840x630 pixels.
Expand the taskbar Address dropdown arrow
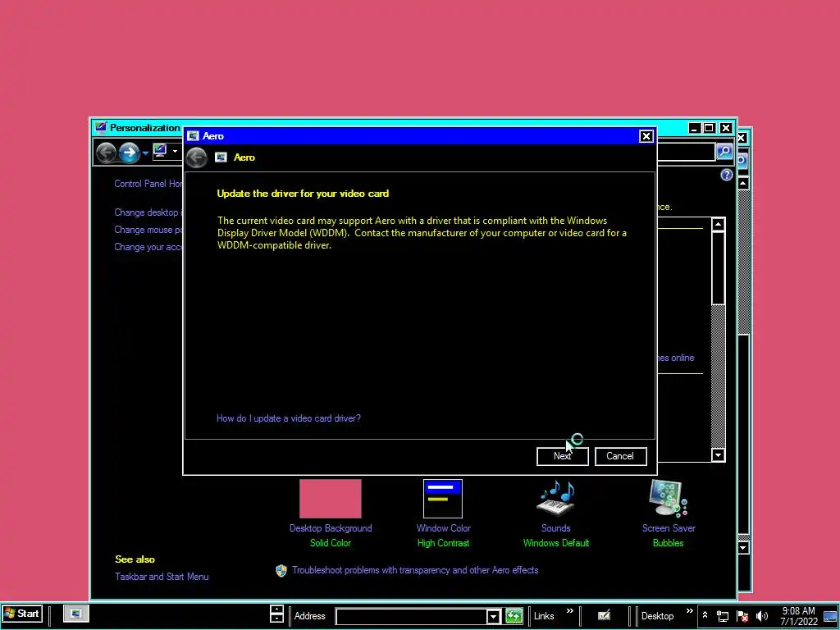pyautogui.click(x=493, y=617)
